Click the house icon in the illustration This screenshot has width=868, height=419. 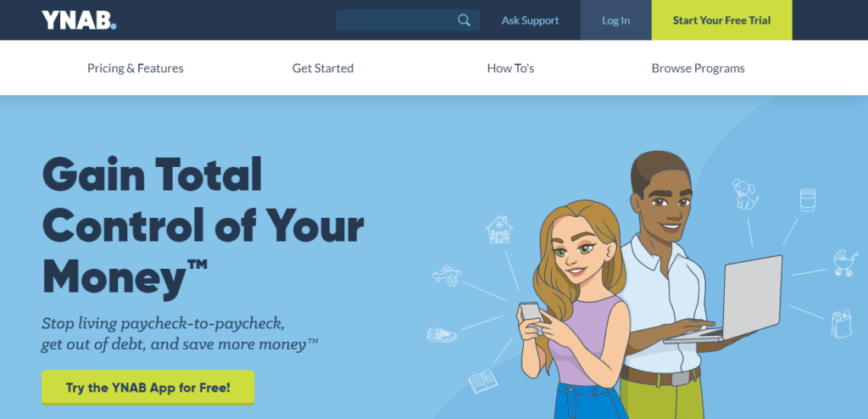[498, 229]
